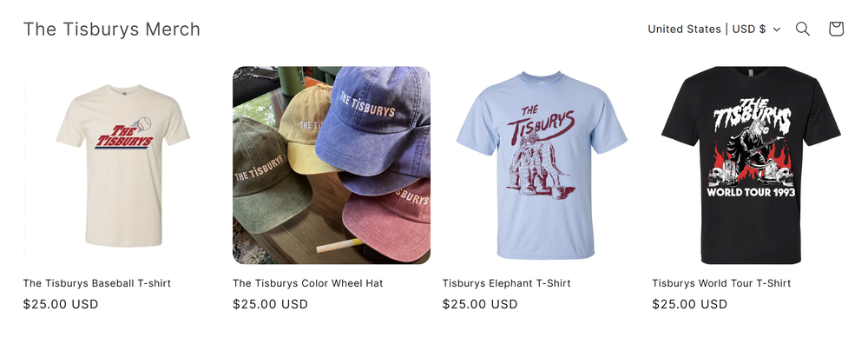Open the light blue Elephant T-Shirt image
868x351 pixels.
541,165
